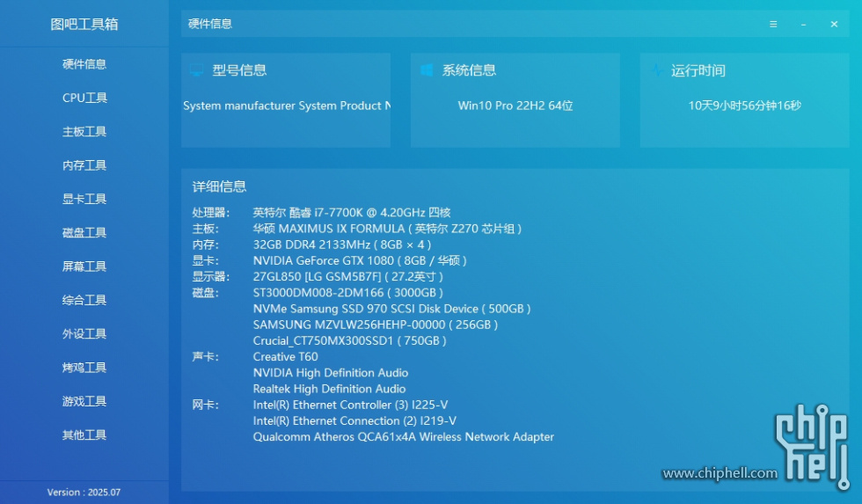Open the hamburger menu icon in title bar
Screen dimensions: 862x504
[773, 24]
